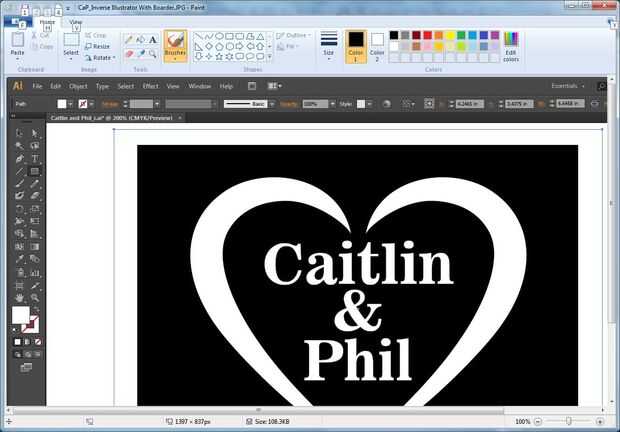
Task: Choose the Curve shape in Shapes gallery
Action: 209,37
